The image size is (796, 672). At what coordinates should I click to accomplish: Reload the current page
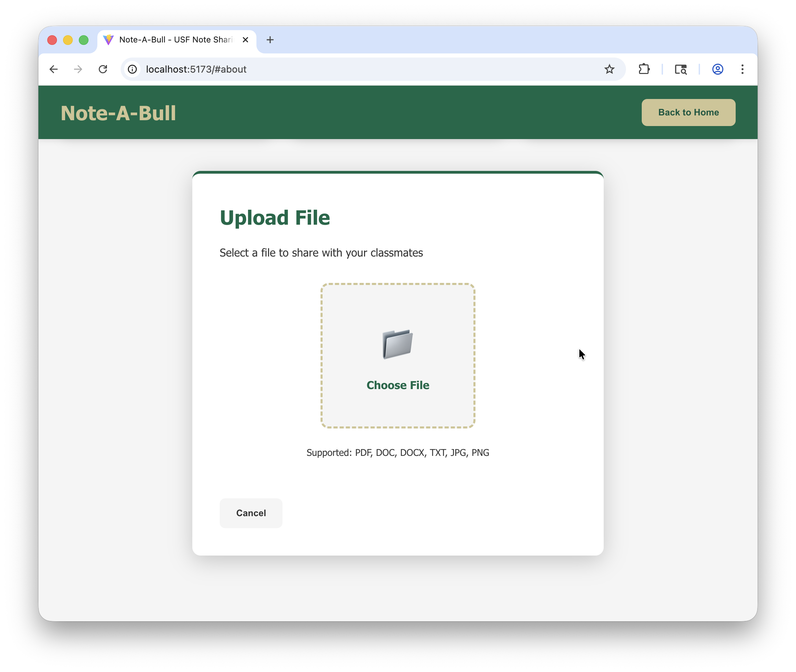click(x=103, y=69)
